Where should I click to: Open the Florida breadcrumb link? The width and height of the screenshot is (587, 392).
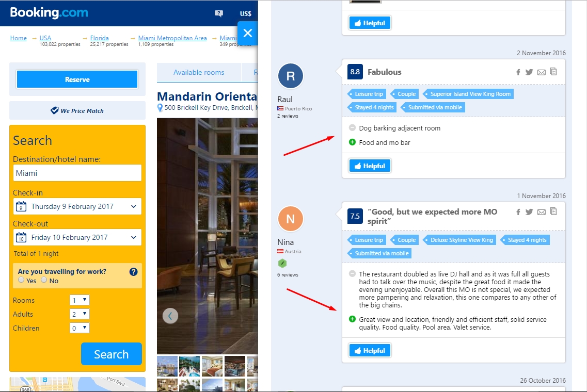100,38
